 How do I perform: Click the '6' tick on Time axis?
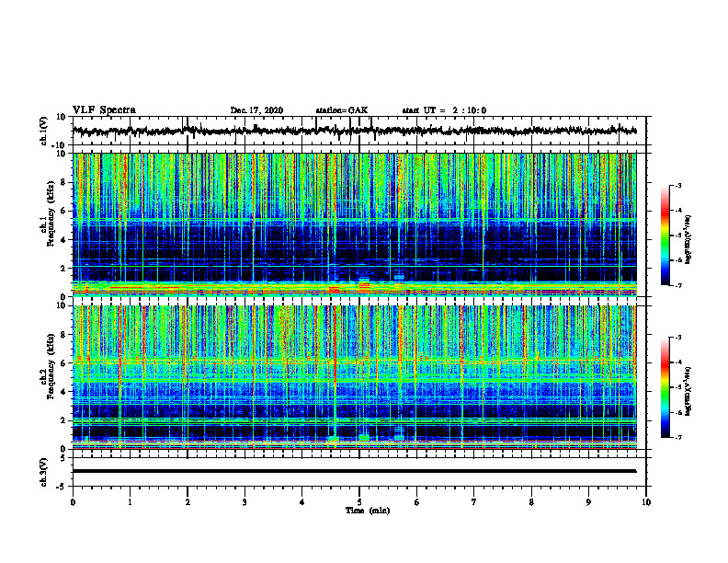417,502
